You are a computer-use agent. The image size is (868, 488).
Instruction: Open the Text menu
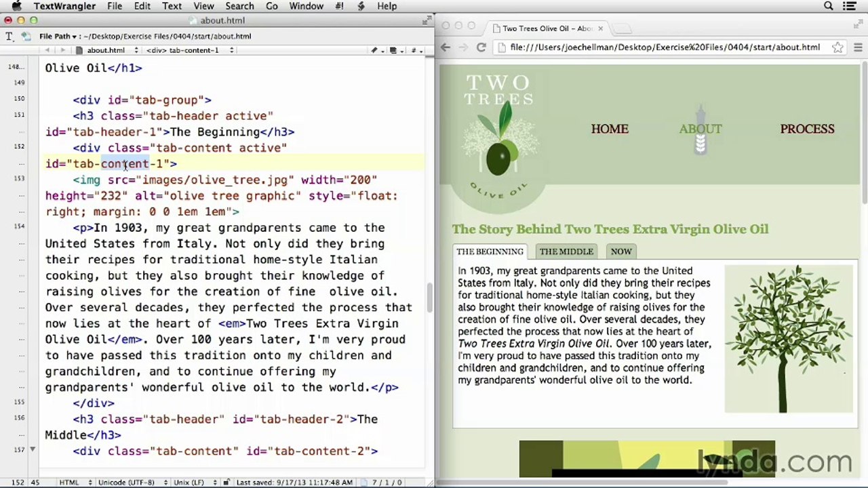pyautogui.click(x=172, y=6)
